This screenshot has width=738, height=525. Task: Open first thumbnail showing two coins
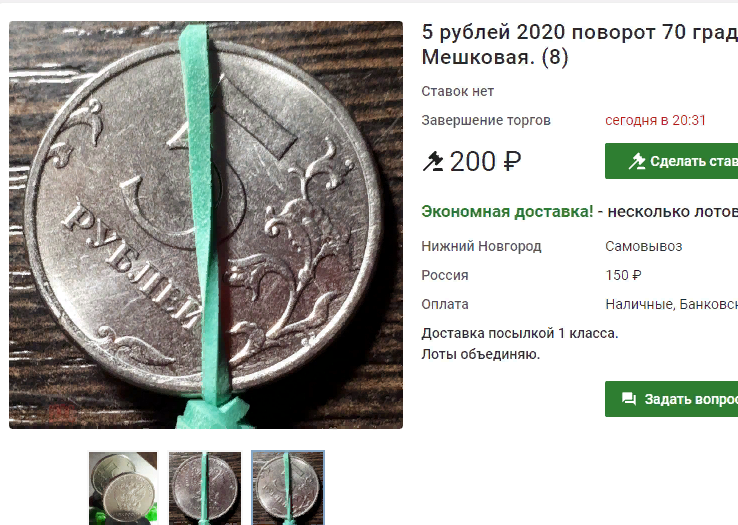[123, 488]
